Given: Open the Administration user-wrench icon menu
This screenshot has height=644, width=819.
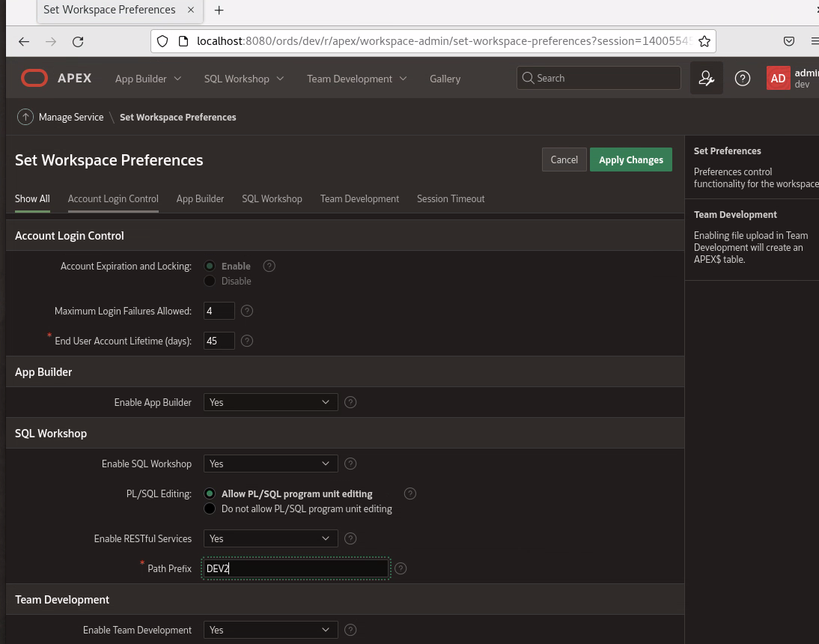Looking at the screenshot, I should 706,78.
